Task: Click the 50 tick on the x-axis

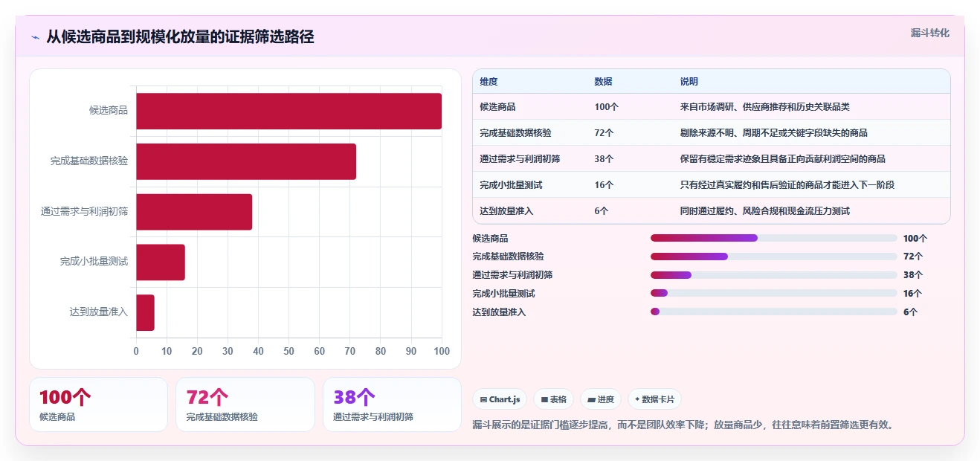Action: (x=289, y=352)
